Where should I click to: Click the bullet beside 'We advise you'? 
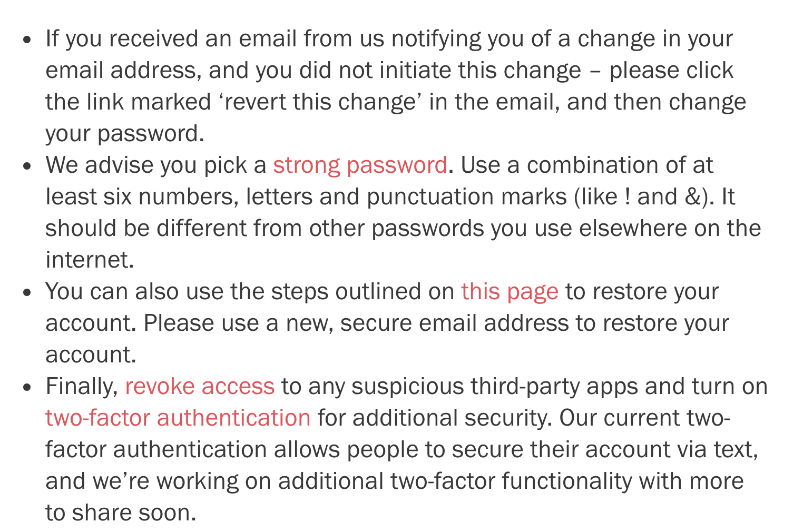click(x=28, y=166)
